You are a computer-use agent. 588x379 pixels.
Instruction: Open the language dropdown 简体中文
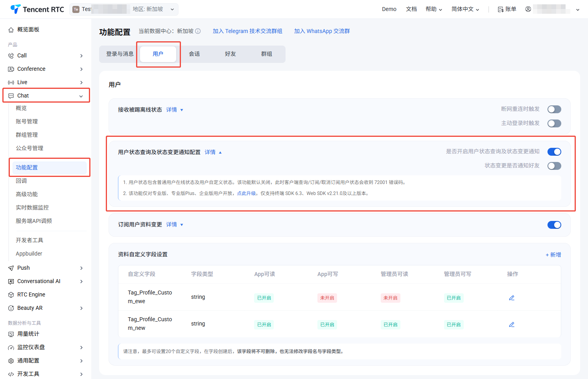pyautogui.click(x=465, y=9)
